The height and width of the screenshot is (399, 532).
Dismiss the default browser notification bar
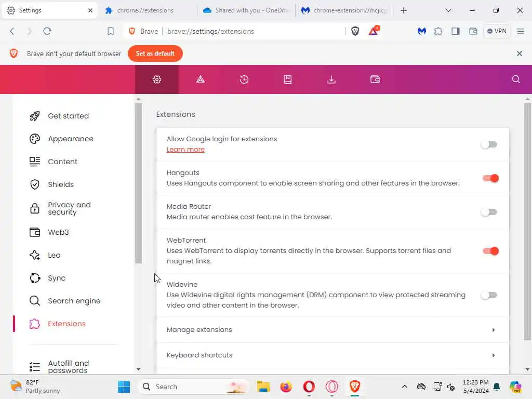pos(519,54)
